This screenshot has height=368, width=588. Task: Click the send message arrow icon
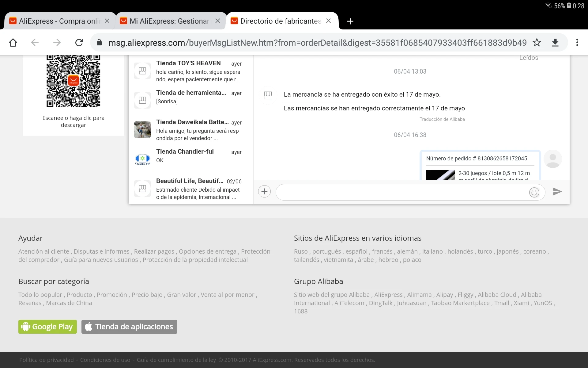[x=557, y=192]
